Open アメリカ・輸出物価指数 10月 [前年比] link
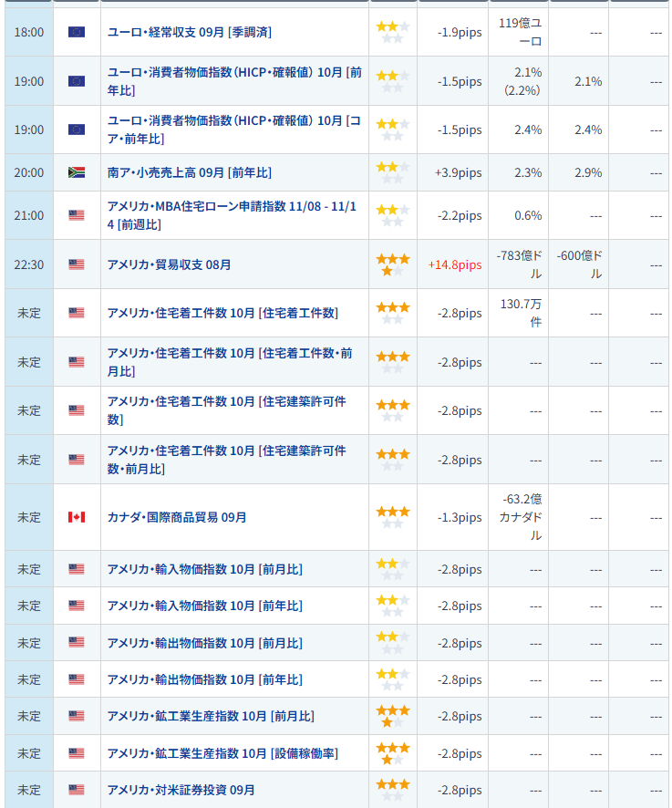The image size is (672, 808). 205,679
